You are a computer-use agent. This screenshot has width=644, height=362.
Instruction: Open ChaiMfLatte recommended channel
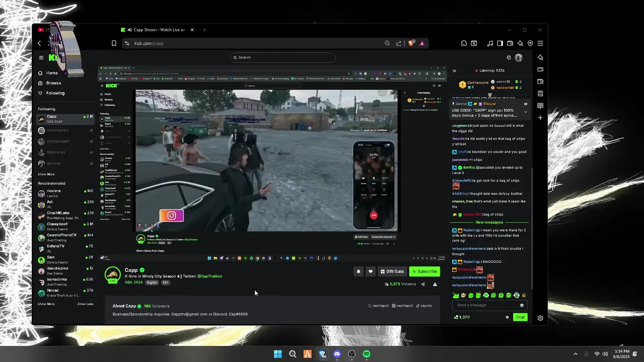65,215
